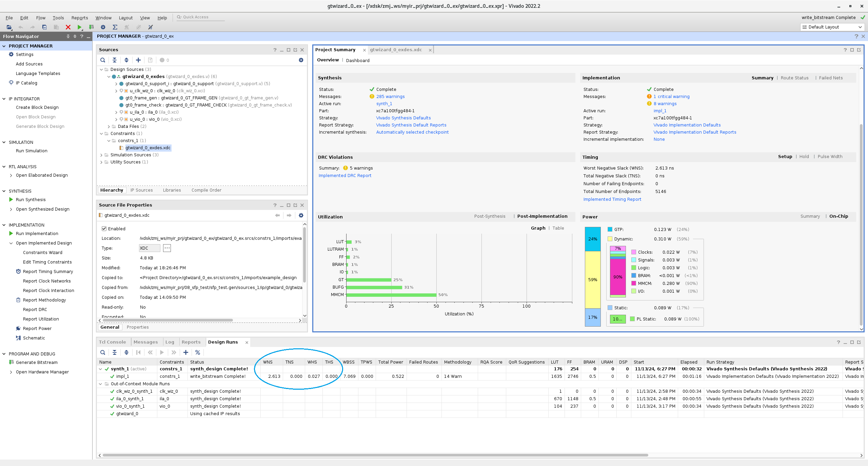Click the Dynamic yellow power color swatch
Viewport: 868px width, 466px height.
pos(610,239)
